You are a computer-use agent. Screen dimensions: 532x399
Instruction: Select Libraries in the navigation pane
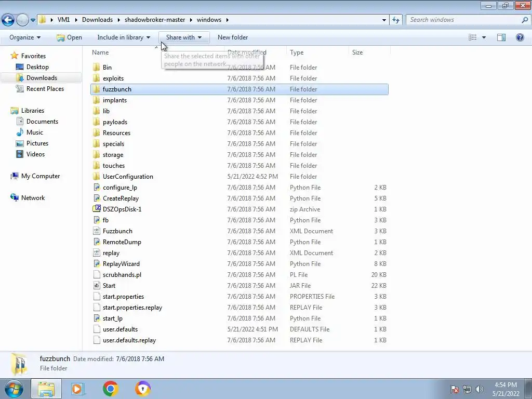pyautogui.click(x=33, y=111)
